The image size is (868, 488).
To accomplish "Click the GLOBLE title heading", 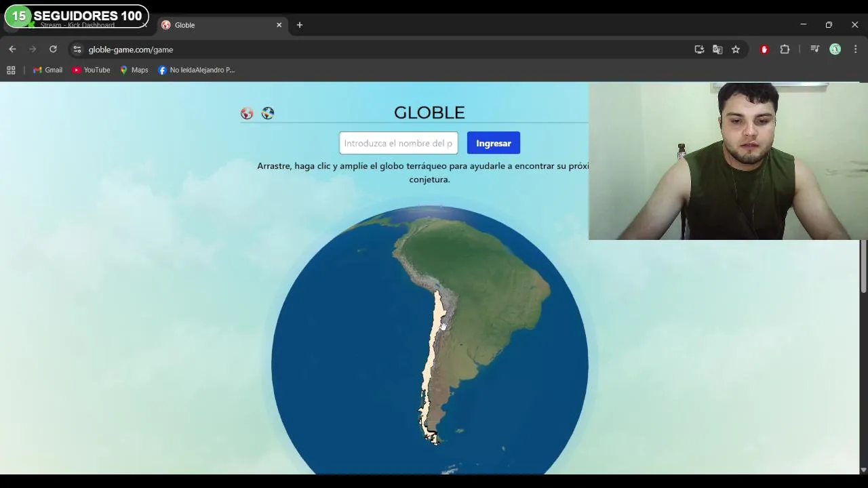I will pyautogui.click(x=429, y=113).
